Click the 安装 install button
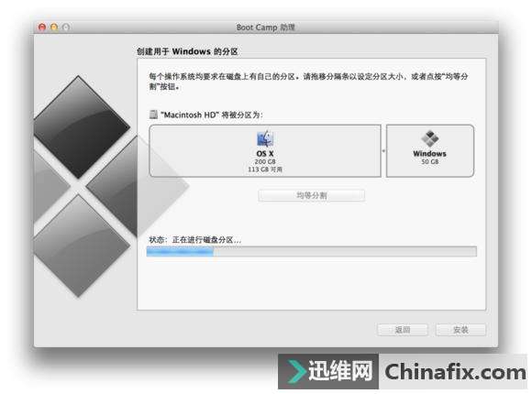 coord(460,330)
